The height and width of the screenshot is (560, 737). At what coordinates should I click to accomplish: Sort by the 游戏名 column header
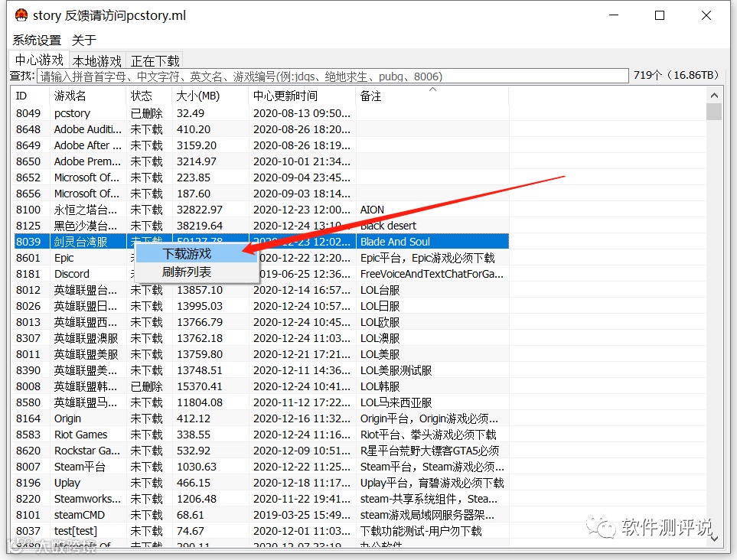(x=87, y=96)
